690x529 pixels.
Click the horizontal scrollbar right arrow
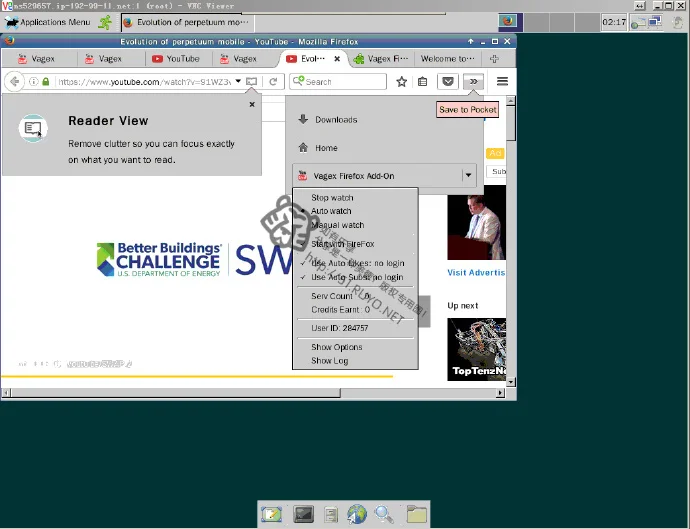point(500,393)
